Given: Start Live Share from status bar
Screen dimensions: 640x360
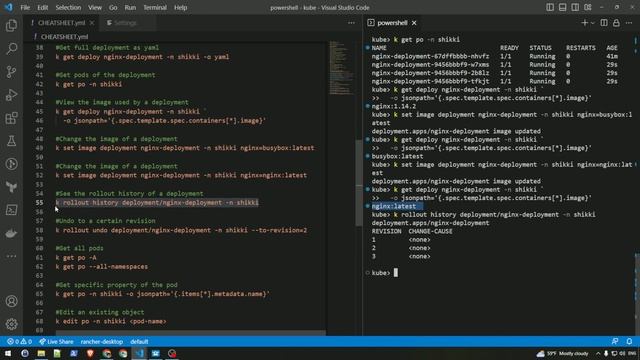Looking at the screenshot, I should [x=56, y=342].
